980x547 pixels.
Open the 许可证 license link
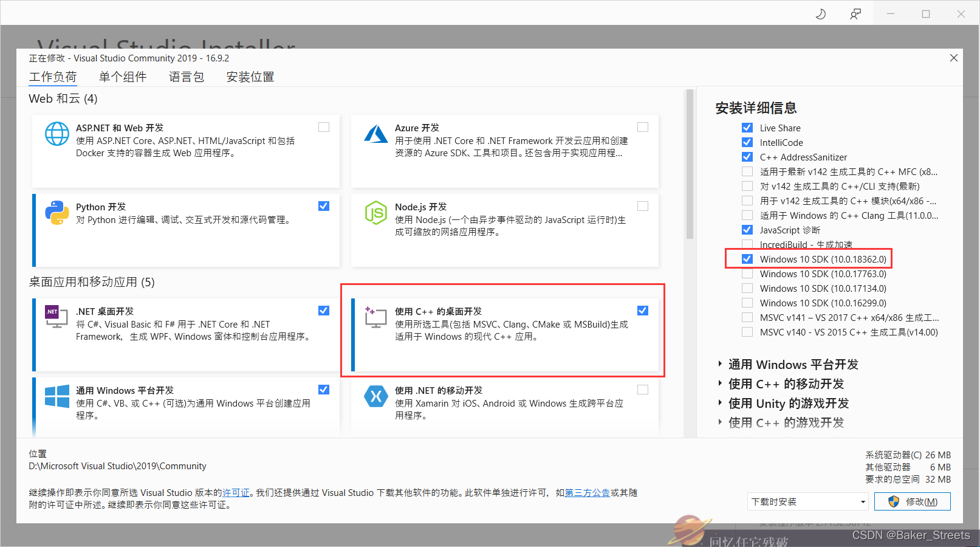[236, 492]
